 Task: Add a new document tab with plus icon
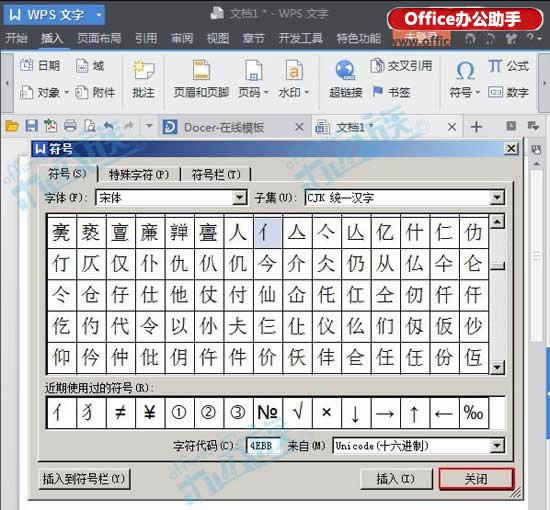[x=476, y=127]
